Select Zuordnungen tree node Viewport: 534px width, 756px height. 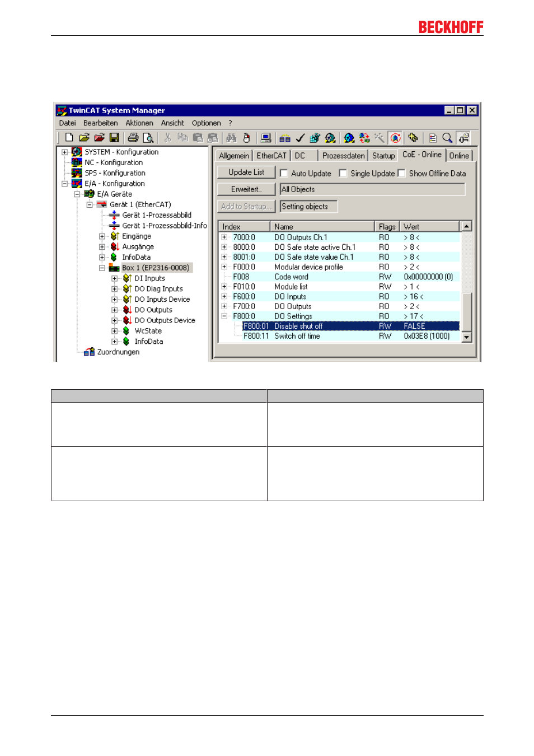[118, 352]
